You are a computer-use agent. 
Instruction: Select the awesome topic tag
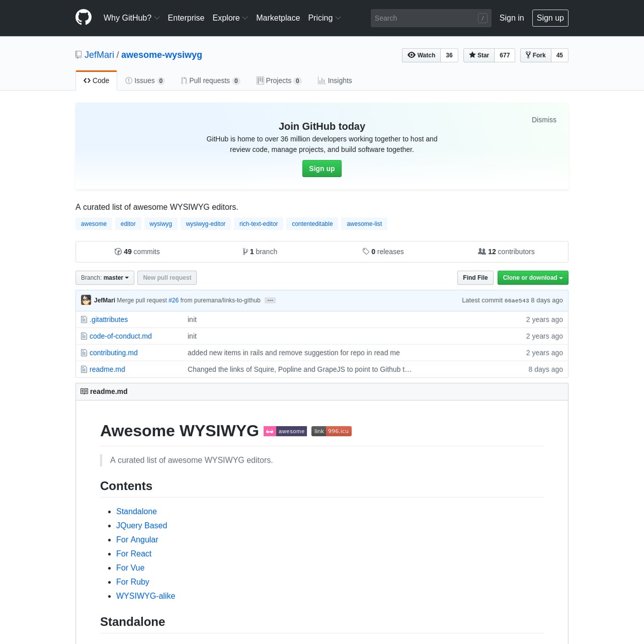coord(94,224)
